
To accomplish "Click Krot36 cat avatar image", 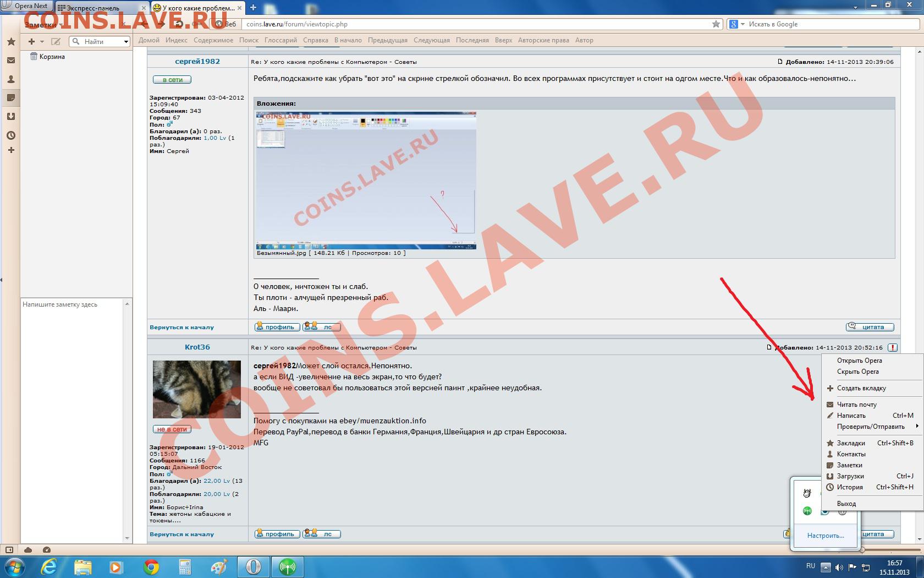I will pyautogui.click(x=197, y=389).
